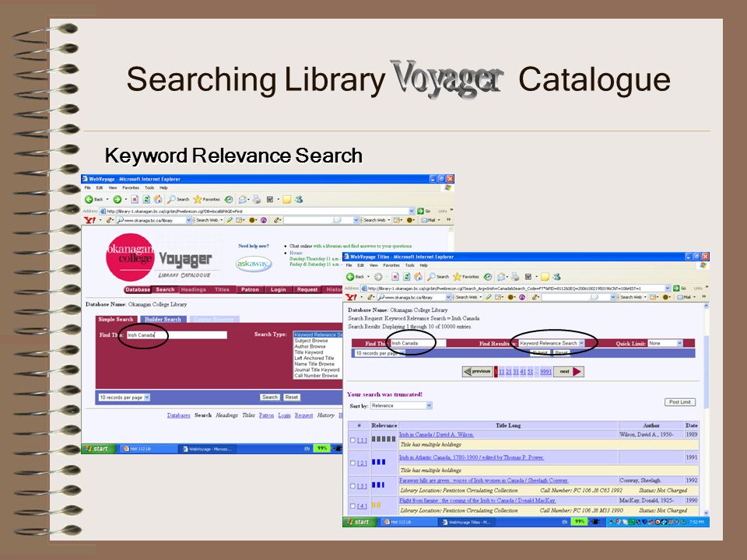Click Back arrow in WebVoyage window

tap(89, 200)
